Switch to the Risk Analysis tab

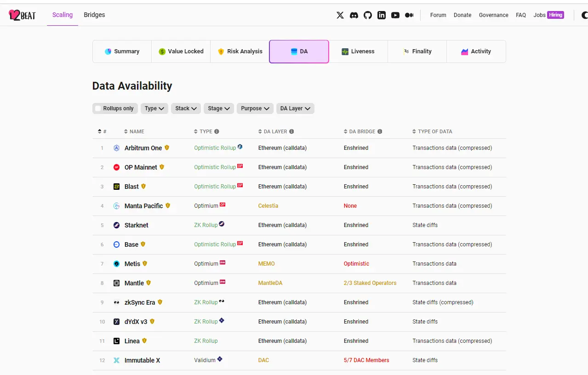tap(240, 51)
